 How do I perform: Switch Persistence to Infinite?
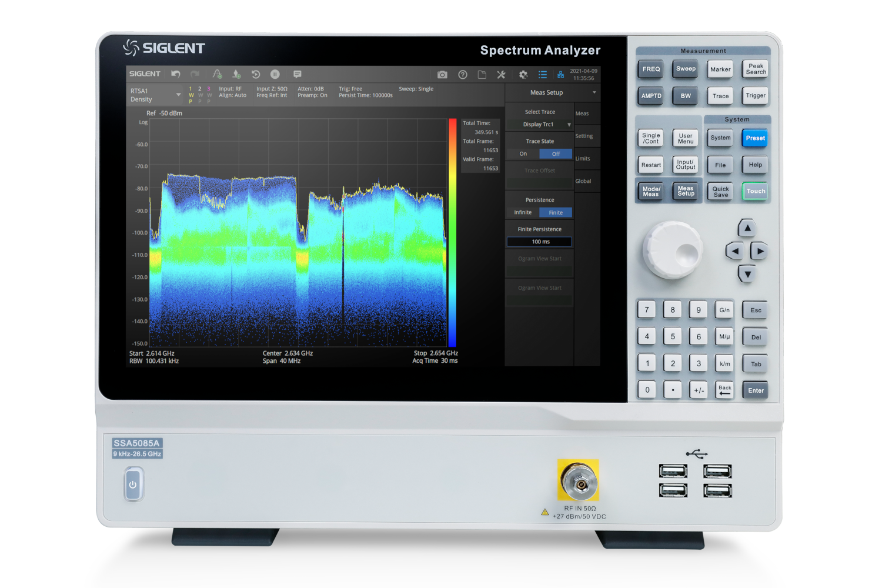523,213
